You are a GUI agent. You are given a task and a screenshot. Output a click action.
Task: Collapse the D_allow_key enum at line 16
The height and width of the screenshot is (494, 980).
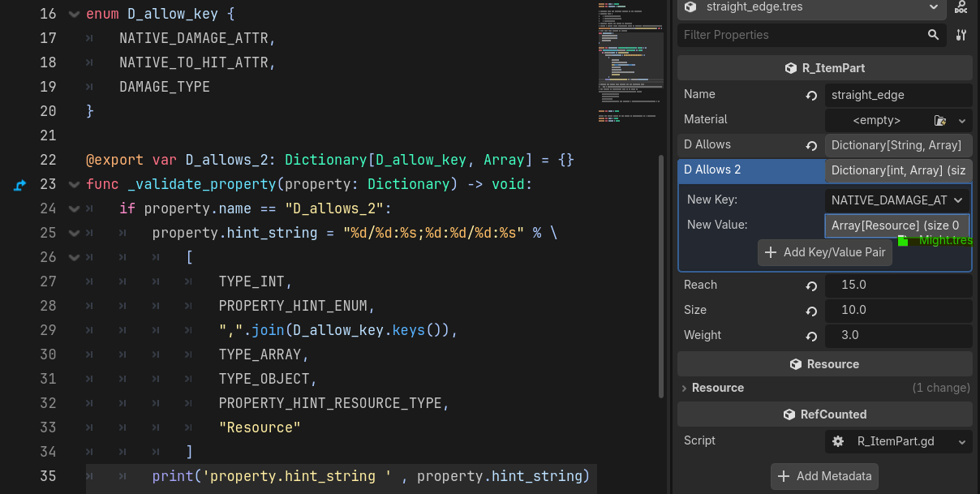point(74,14)
